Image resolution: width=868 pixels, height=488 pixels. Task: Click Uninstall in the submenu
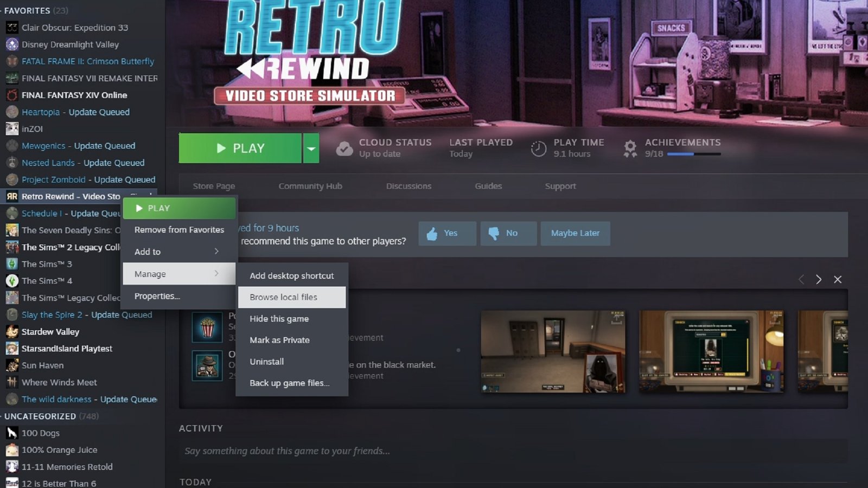(292, 362)
